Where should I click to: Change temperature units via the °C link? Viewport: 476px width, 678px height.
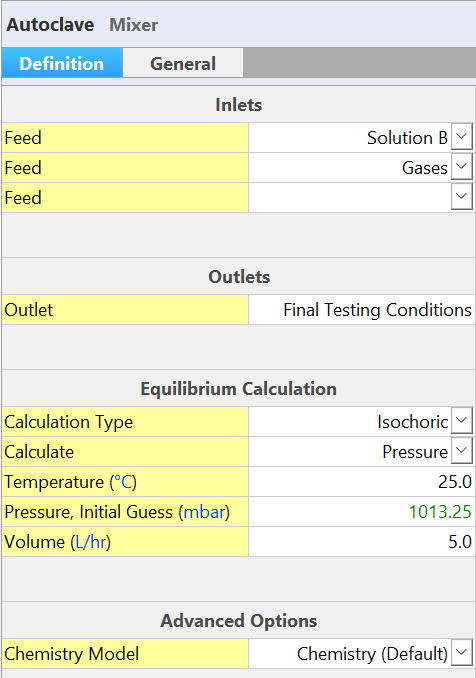click(x=123, y=482)
